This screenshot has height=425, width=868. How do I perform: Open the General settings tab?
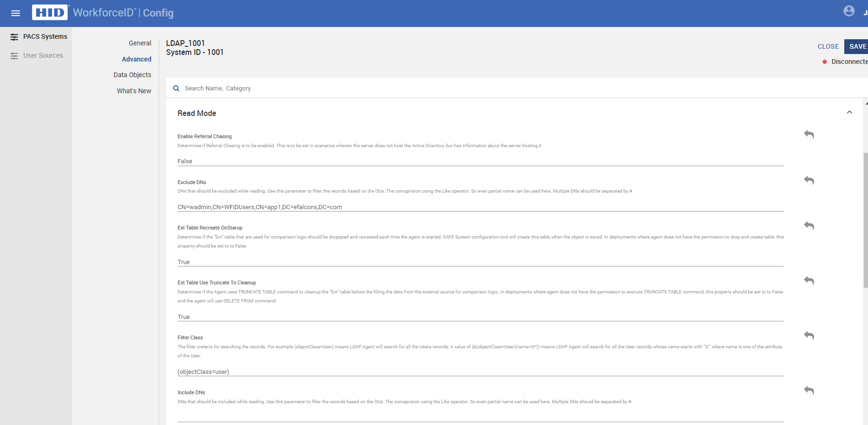click(x=140, y=43)
